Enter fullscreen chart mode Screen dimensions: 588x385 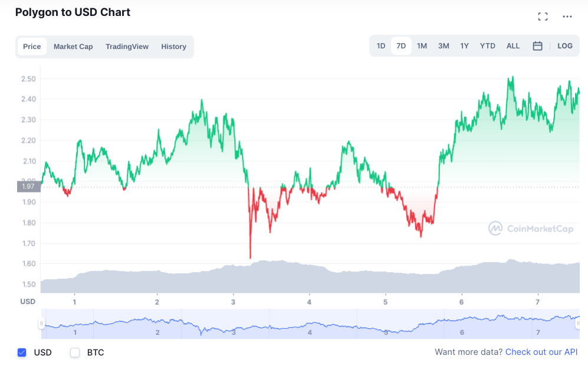coord(543,17)
